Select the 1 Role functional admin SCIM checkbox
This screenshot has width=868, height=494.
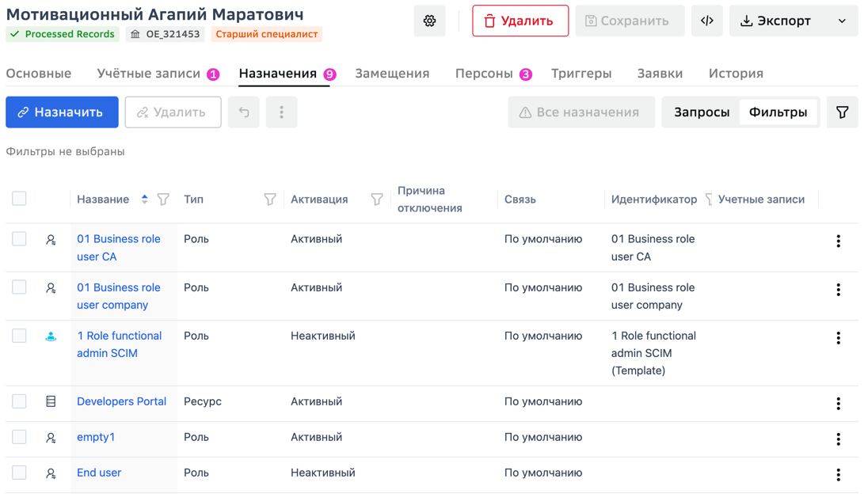tap(19, 336)
